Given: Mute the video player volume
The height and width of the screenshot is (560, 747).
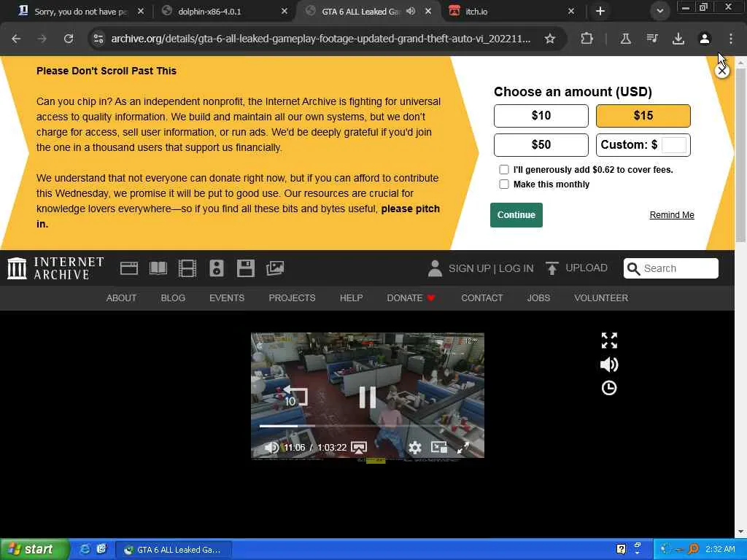Looking at the screenshot, I should pyautogui.click(x=271, y=448).
